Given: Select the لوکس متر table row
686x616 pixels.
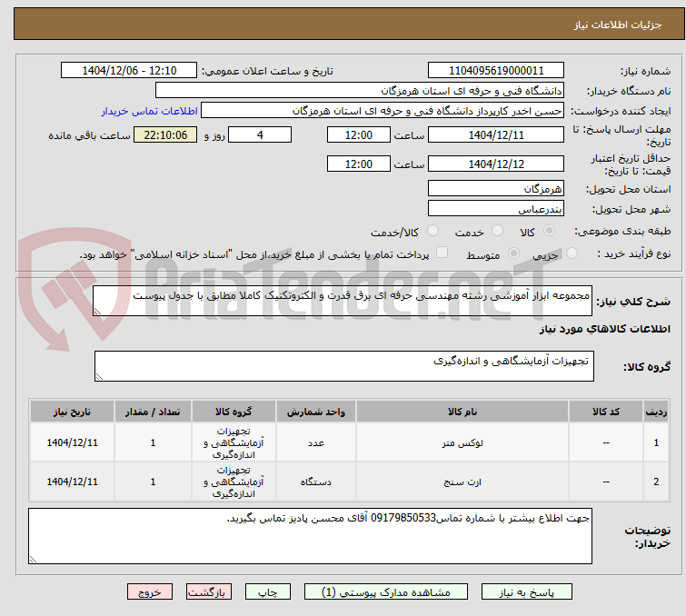Looking at the screenshot, I should [x=349, y=442].
